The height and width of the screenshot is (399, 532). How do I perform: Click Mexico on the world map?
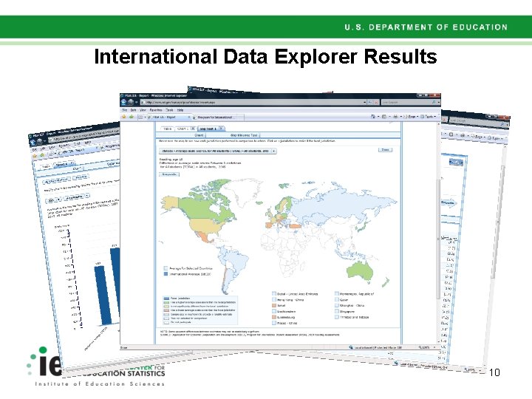coord(205,237)
